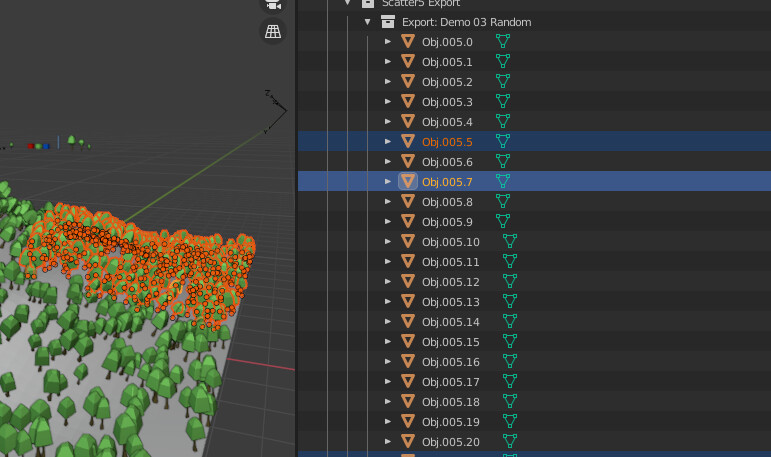Select Obj.005.6 in the outliner
The width and height of the screenshot is (771, 457).
pos(447,162)
